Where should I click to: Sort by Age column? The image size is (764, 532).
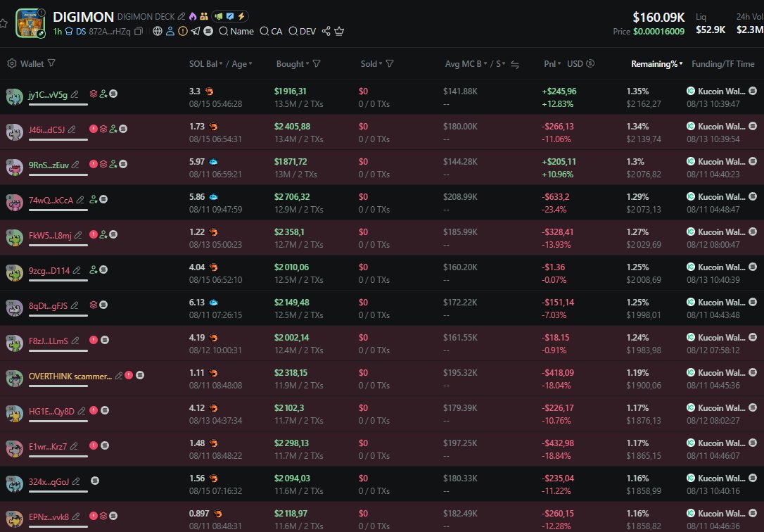click(242, 64)
